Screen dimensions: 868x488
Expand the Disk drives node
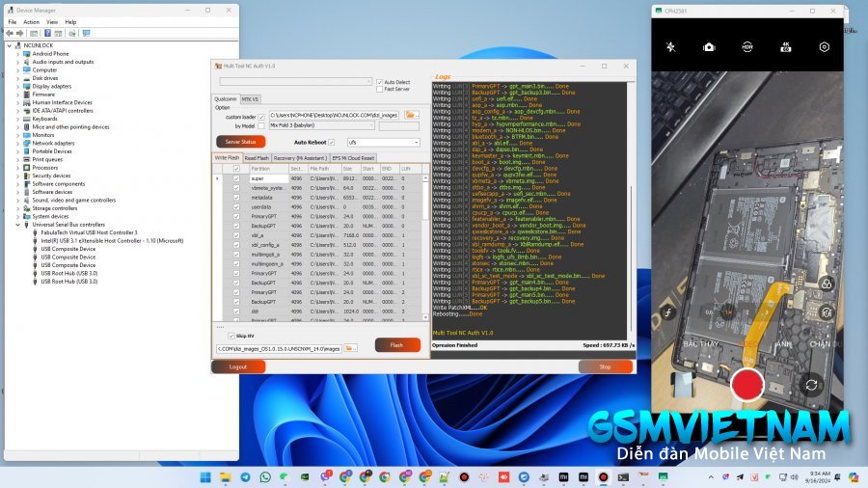(17, 78)
